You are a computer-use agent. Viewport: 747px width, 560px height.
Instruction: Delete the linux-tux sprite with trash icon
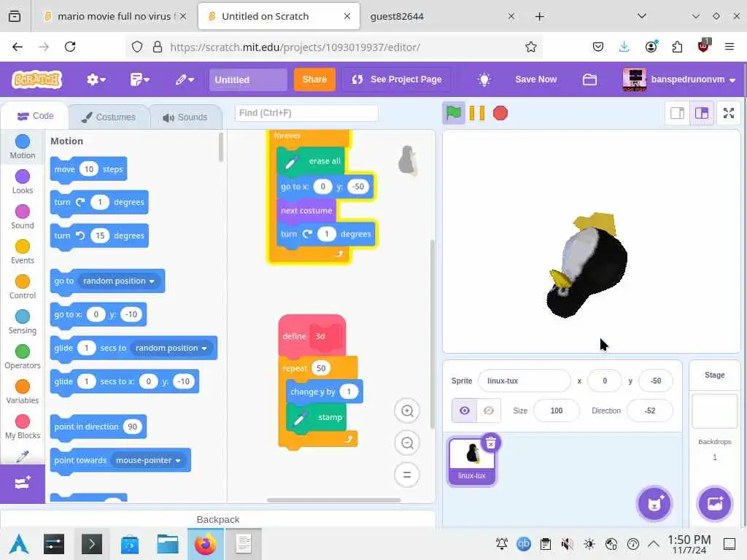[491, 443]
